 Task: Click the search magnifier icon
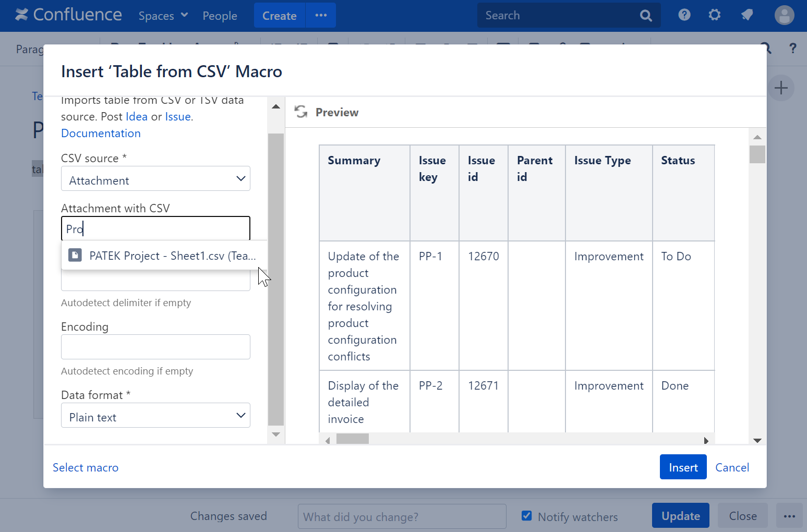(646, 15)
